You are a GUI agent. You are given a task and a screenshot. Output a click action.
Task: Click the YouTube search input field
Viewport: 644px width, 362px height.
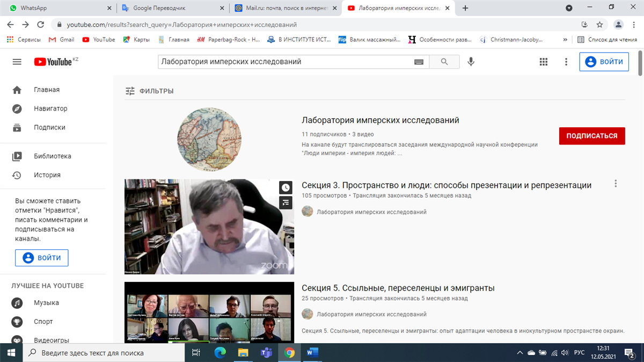284,62
